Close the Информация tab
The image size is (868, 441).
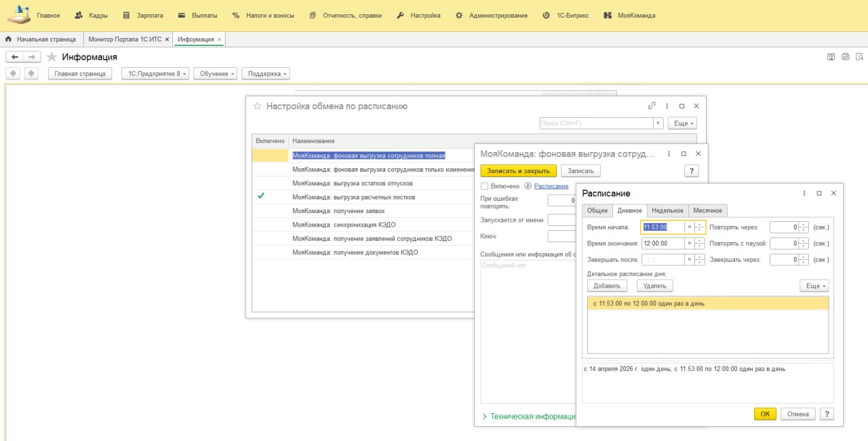[219, 39]
